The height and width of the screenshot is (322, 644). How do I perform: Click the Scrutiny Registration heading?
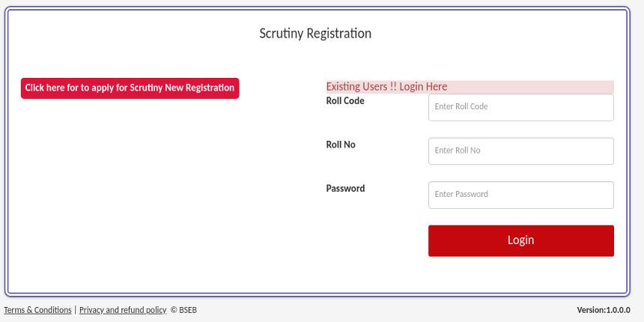coord(315,34)
